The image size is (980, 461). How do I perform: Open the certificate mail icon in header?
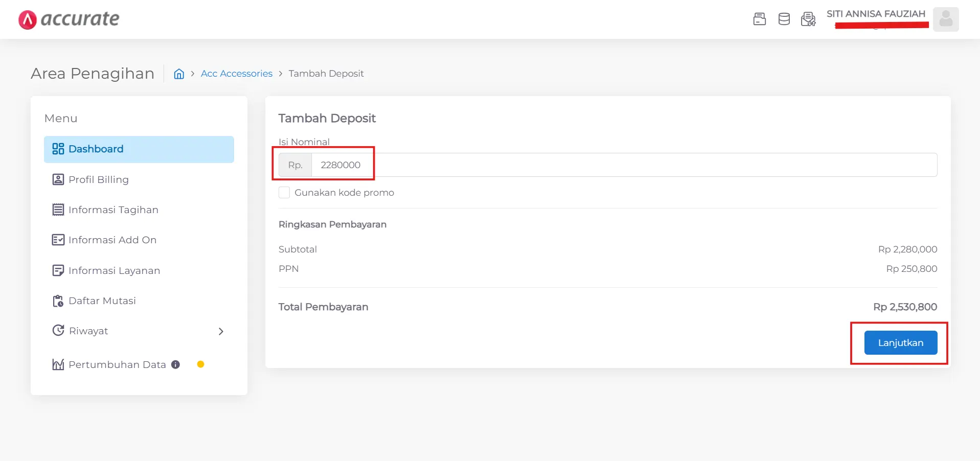click(808, 19)
